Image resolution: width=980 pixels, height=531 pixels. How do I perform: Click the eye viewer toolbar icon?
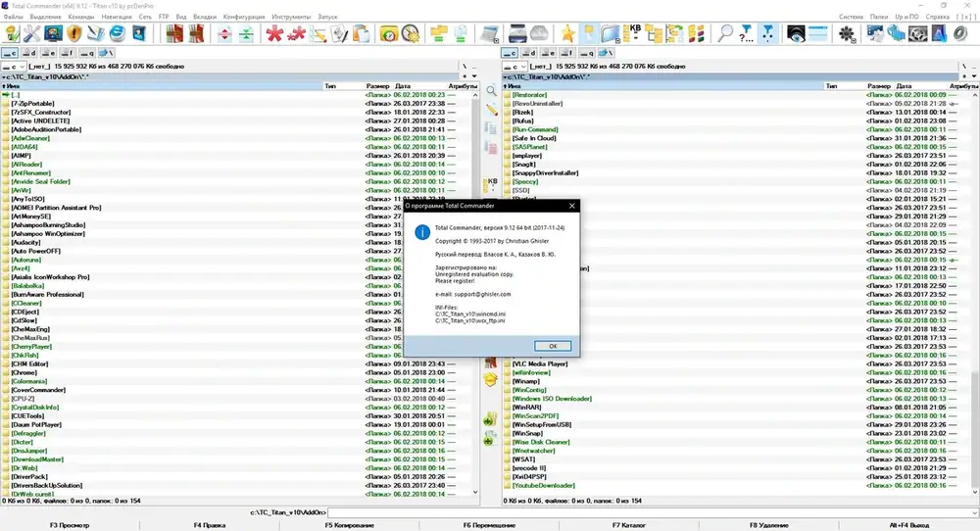pos(796,33)
